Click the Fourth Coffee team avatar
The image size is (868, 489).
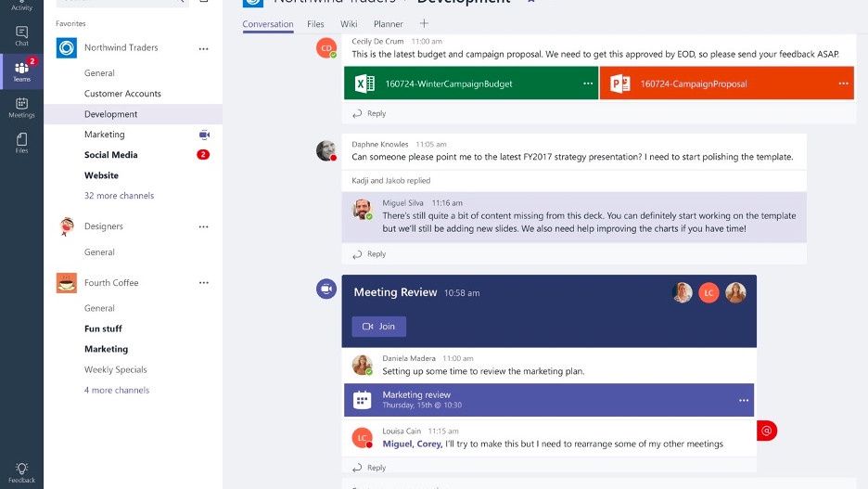point(67,282)
